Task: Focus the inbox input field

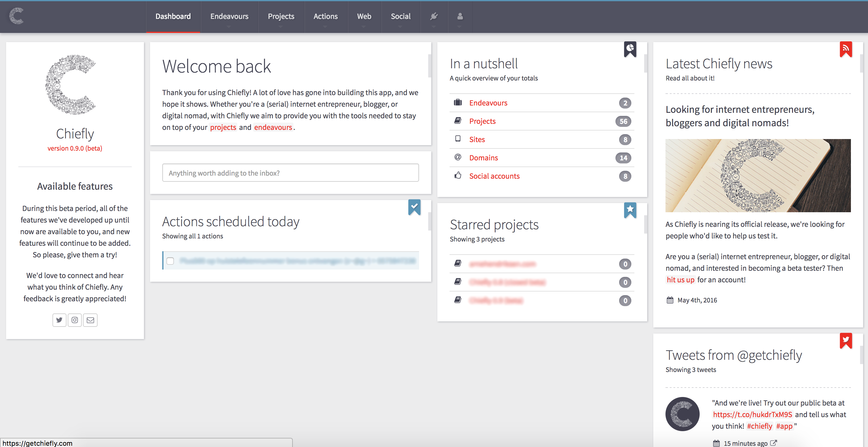Action: 290,173
